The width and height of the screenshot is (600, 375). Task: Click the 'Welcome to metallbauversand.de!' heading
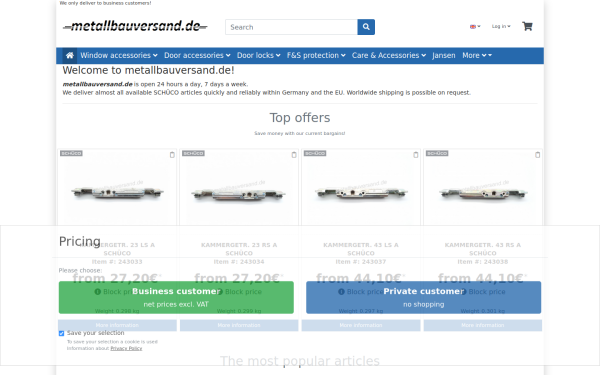[x=148, y=70]
